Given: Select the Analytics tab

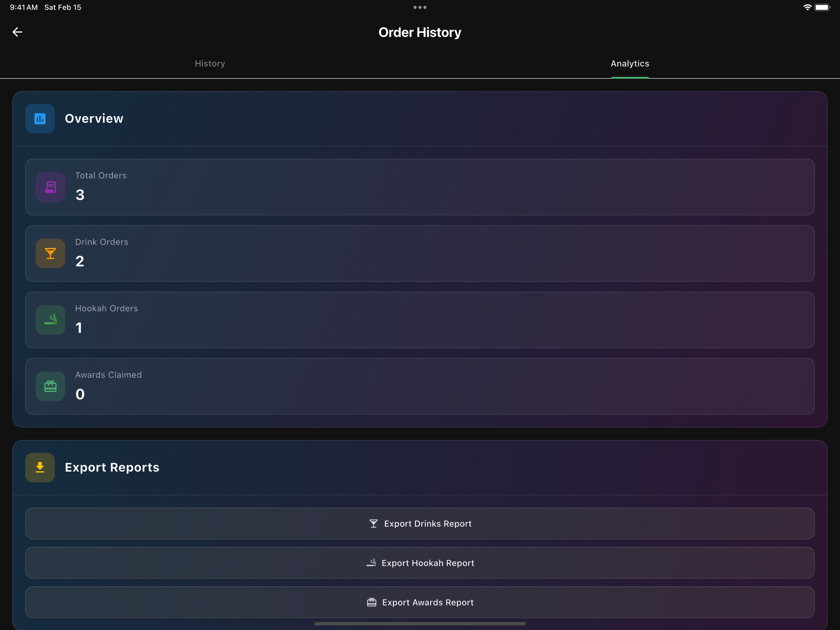Looking at the screenshot, I should click(630, 63).
